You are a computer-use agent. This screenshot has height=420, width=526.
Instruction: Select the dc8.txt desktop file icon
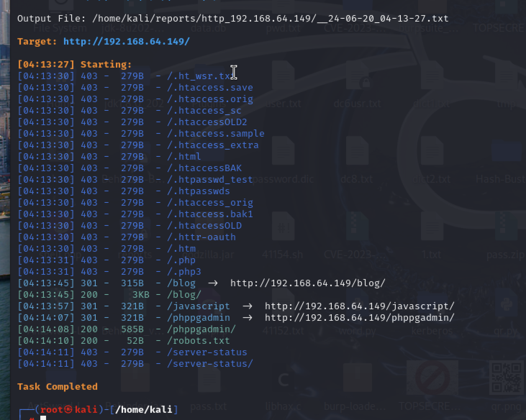pyautogui.click(x=357, y=165)
